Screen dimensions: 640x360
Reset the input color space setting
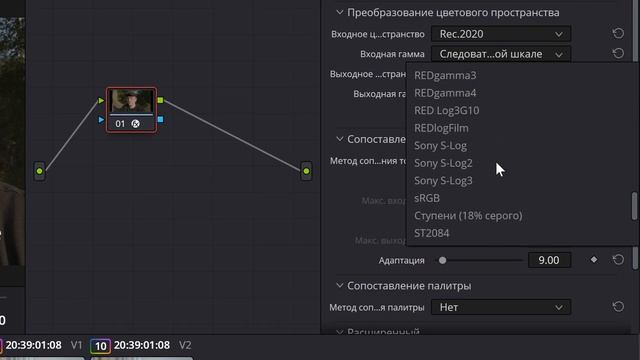(x=618, y=33)
